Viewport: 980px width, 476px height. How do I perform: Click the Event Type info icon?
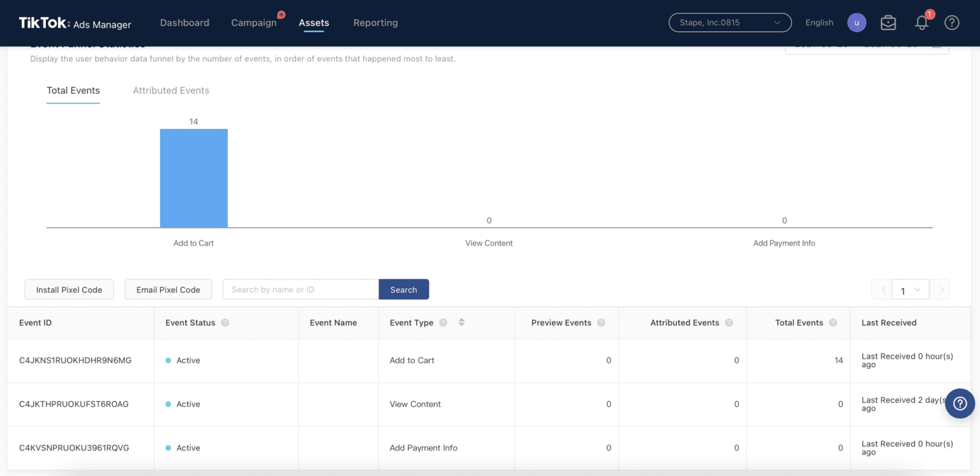coord(443,323)
